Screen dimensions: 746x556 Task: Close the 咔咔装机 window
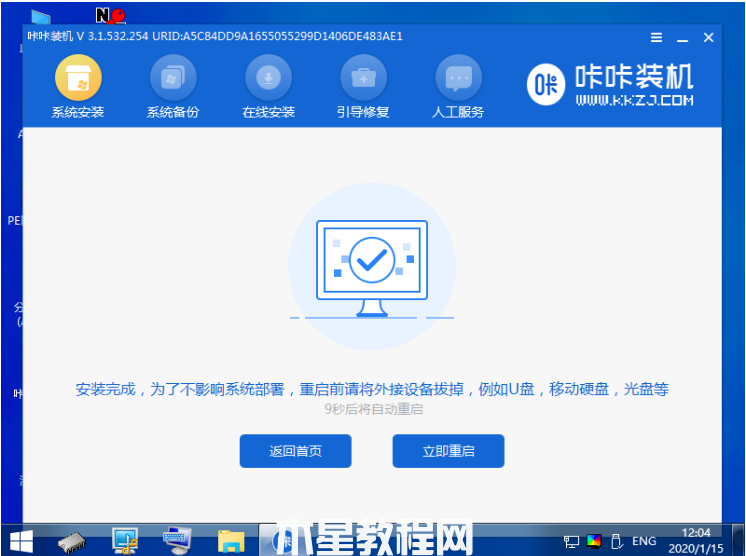pyautogui.click(x=708, y=38)
